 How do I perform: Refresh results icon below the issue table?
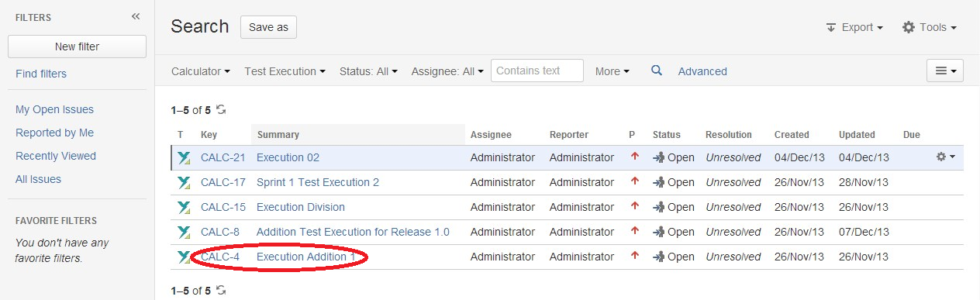(221, 290)
